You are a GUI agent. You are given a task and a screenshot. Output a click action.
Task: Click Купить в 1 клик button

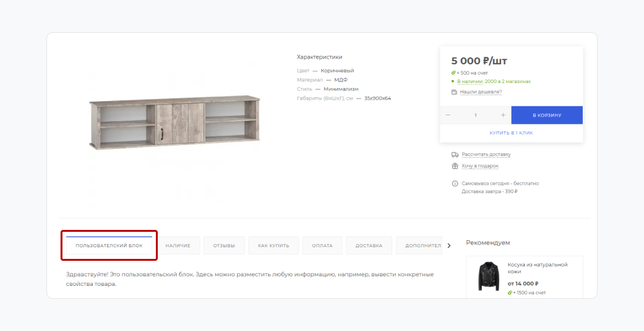(x=511, y=133)
